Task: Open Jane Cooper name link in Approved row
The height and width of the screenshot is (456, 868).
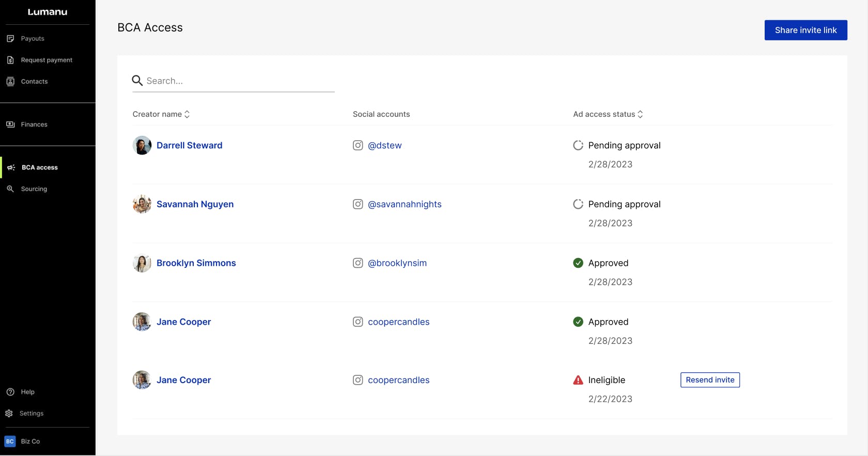Action: tap(184, 322)
